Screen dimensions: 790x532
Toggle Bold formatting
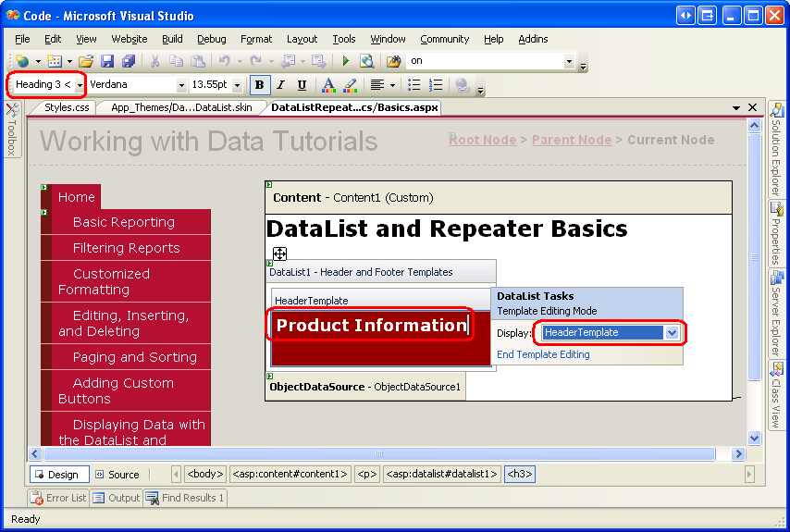(259, 85)
